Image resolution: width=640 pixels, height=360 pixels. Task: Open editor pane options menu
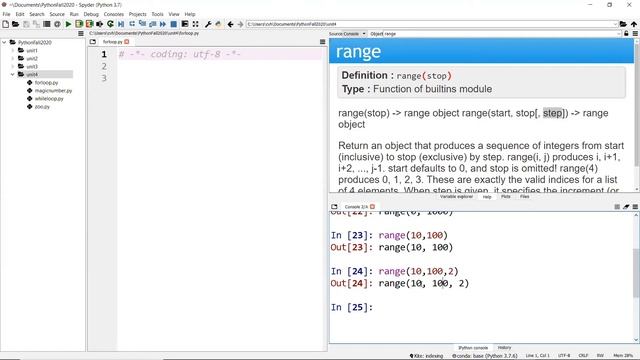(322, 42)
